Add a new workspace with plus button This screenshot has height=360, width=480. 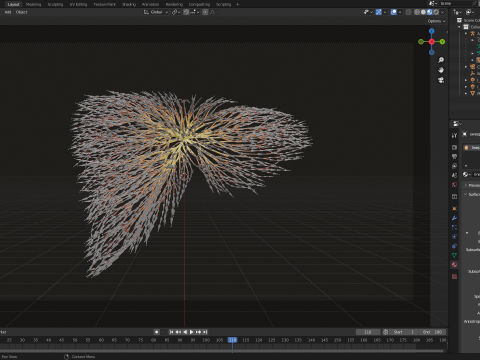(x=238, y=4)
